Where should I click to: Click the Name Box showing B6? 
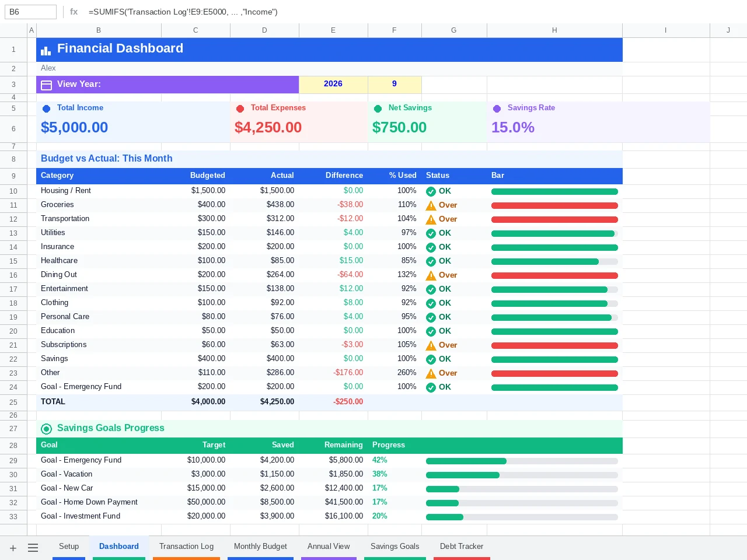click(30, 12)
